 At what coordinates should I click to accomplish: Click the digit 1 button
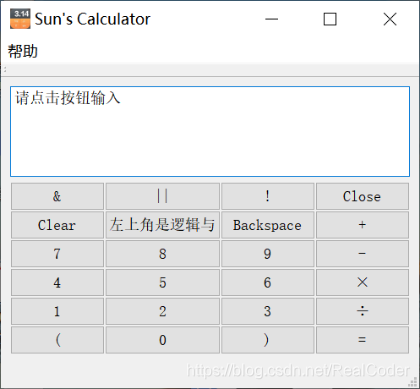coord(57,311)
